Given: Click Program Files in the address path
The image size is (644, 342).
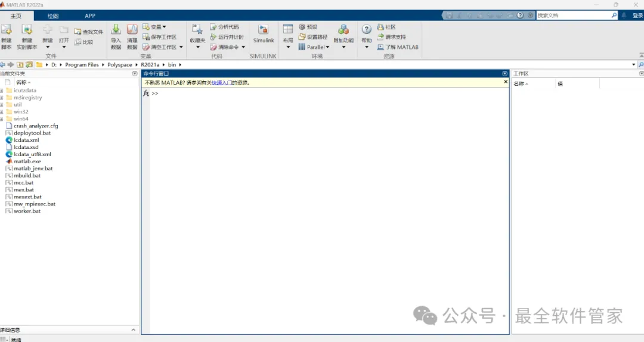Looking at the screenshot, I should click(x=82, y=64).
